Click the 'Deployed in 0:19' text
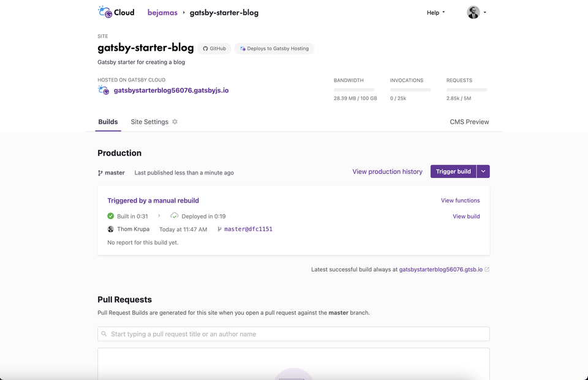The image size is (588, 380). click(x=203, y=216)
